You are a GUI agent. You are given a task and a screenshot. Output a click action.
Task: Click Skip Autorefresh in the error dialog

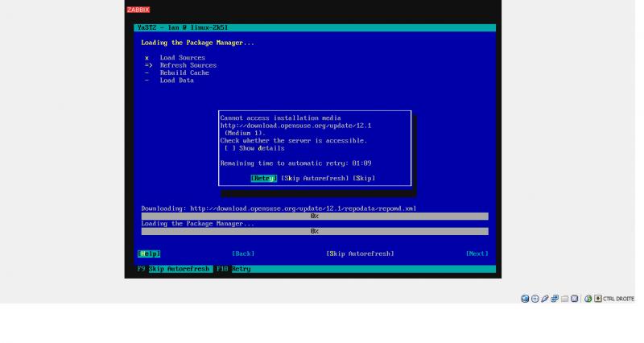pyautogui.click(x=315, y=178)
